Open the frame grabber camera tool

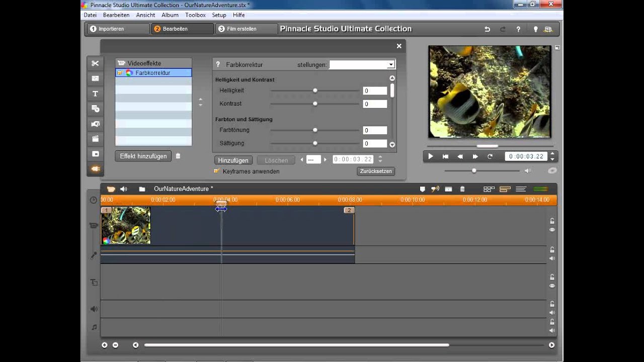click(95, 124)
